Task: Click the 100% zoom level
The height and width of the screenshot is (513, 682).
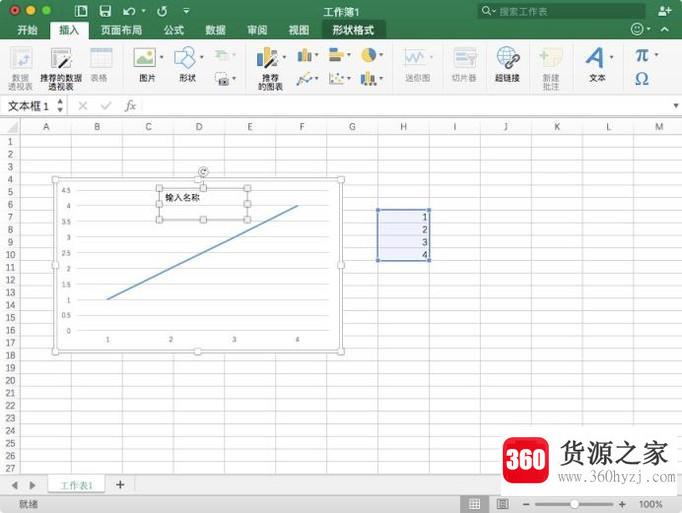Action: click(651, 504)
